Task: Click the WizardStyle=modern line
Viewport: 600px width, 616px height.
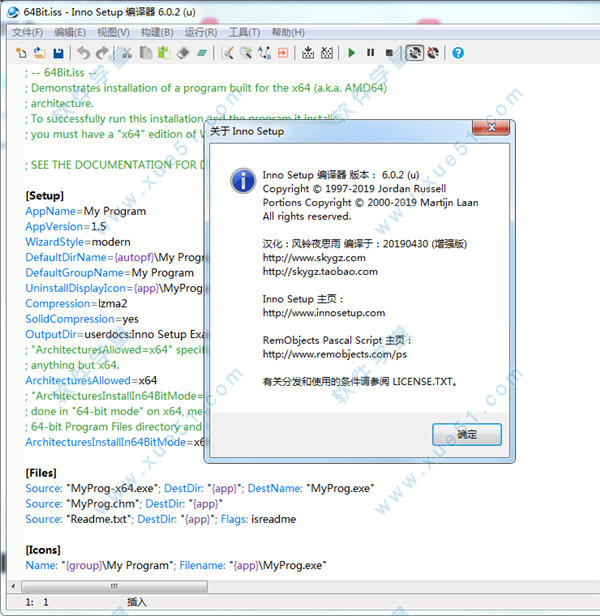Action: tap(78, 242)
